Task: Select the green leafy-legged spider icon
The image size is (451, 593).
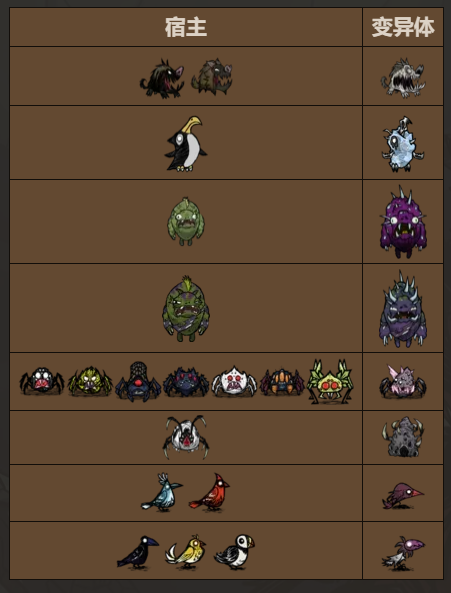Action: point(330,382)
